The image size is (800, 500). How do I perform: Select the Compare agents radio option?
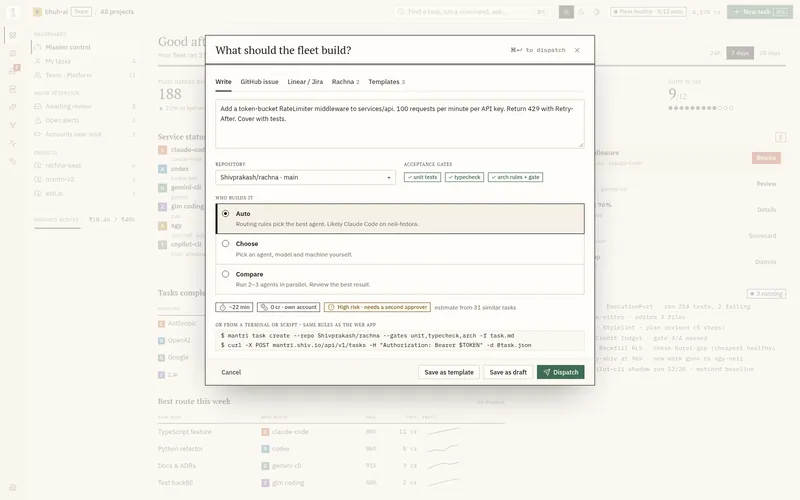tap(226, 274)
